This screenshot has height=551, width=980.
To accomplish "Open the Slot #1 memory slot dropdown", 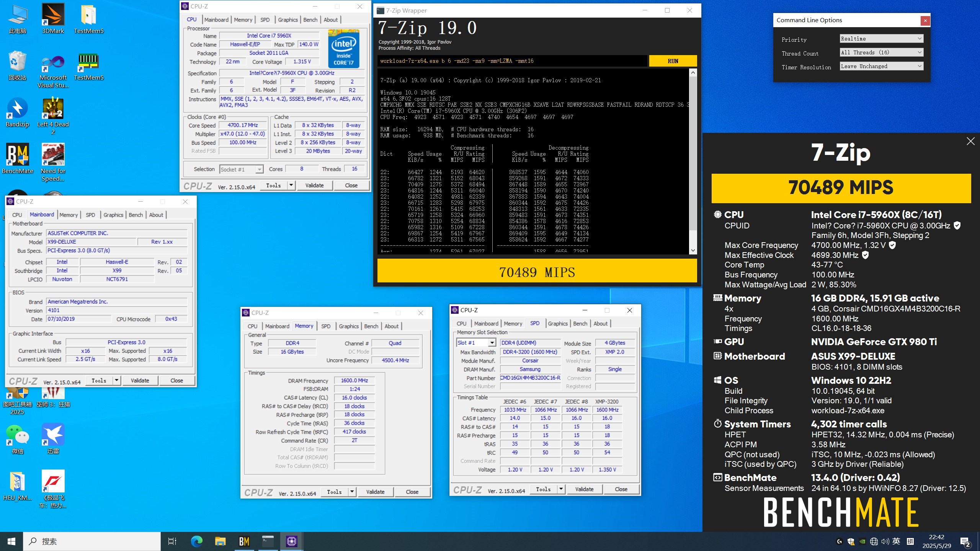I will pos(476,343).
